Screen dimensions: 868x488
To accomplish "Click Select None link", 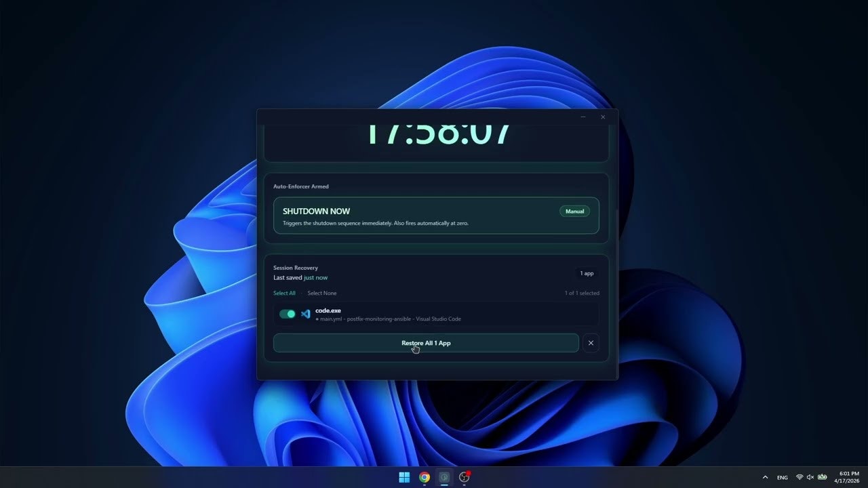I will point(322,293).
